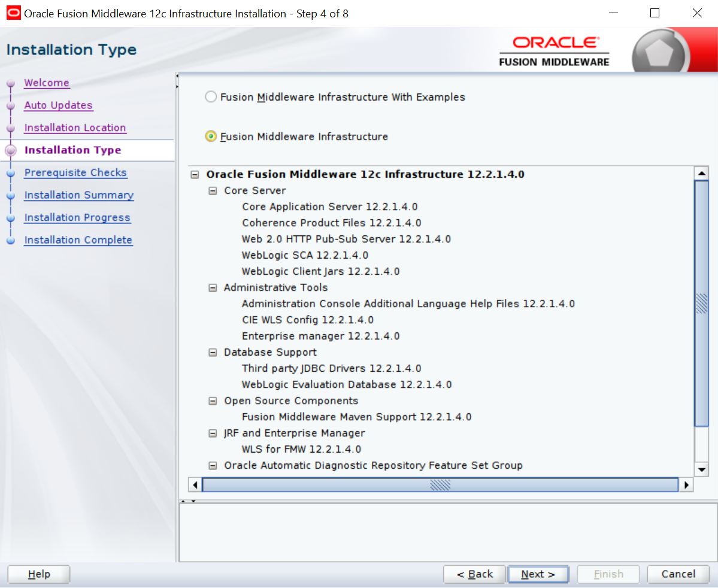718x588 pixels.
Task: Click the tree's scroll down arrow
Action: pyautogui.click(x=701, y=469)
